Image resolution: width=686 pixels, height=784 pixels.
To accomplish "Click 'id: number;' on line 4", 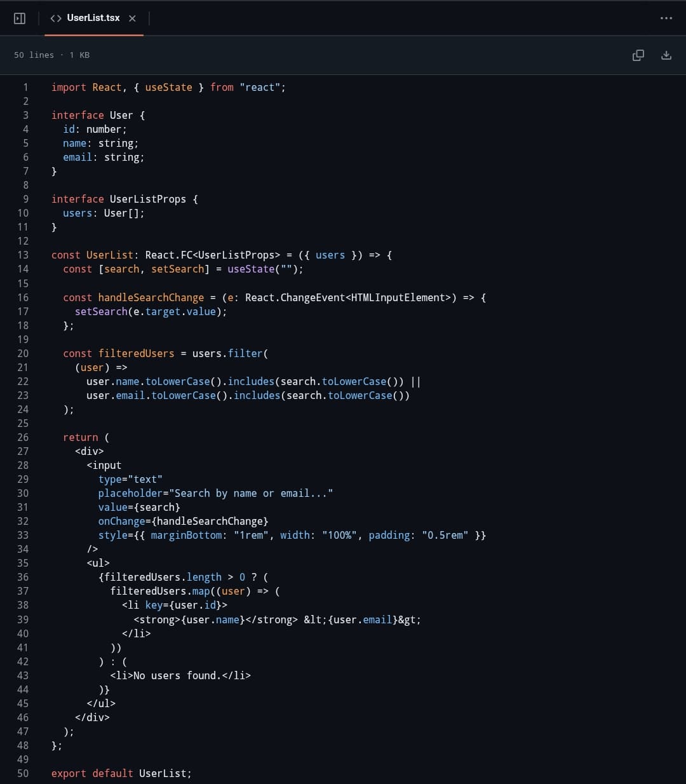I will coord(95,129).
